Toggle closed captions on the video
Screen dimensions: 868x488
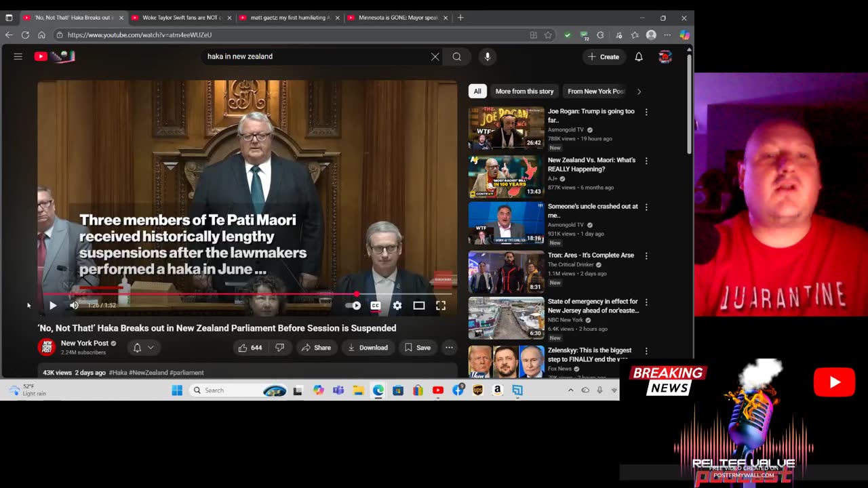(376, 306)
